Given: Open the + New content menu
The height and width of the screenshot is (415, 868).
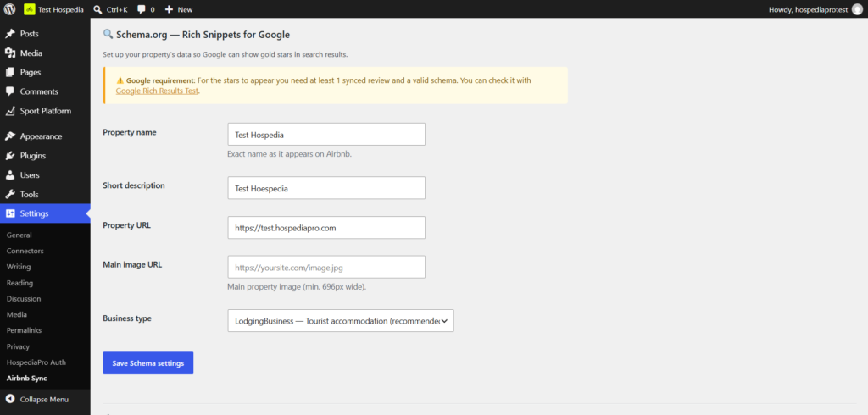Looking at the screenshot, I should (179, 9).
